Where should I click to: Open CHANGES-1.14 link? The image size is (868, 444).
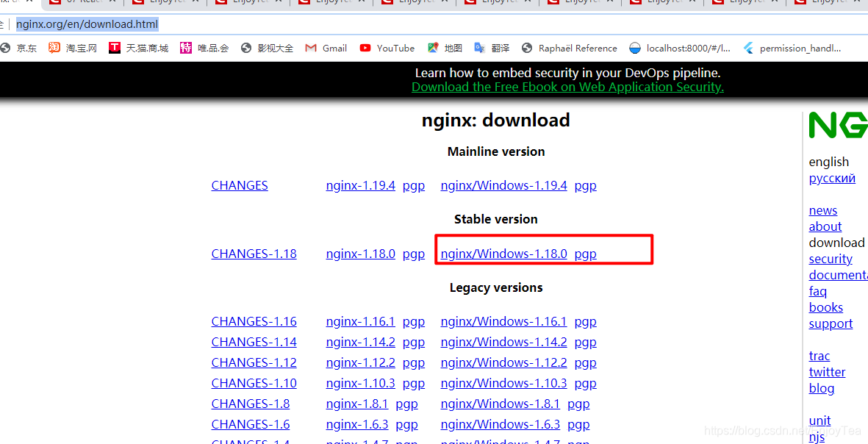click(254, 342)
